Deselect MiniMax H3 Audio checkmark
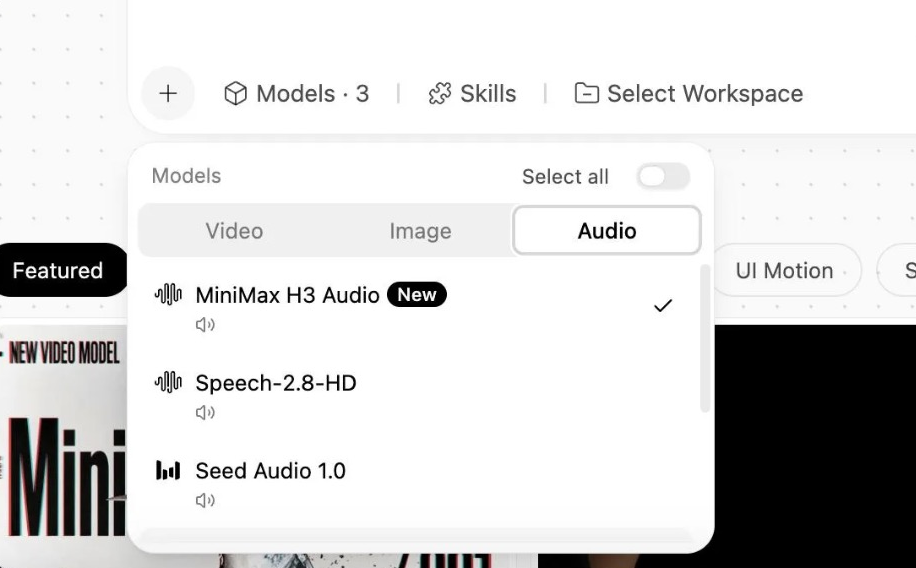This screenshot has width=916, height=568. click(662, 306)
